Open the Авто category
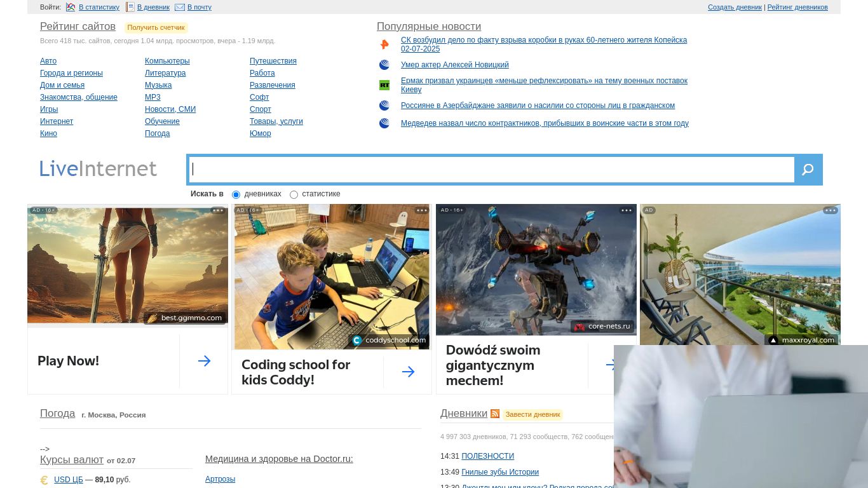 tap(48, 61)
